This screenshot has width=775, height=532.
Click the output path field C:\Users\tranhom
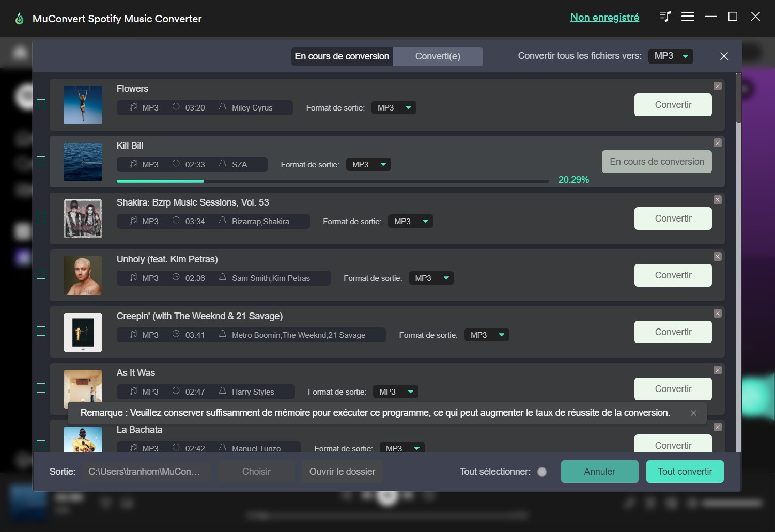(x=147, y=472)
